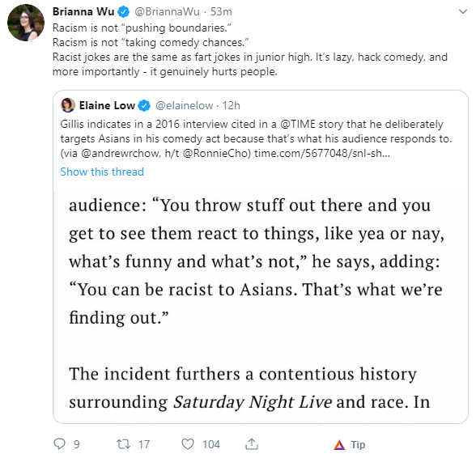Expand the tweet options chevron menu
The height and width of the screenshot is (458, 476).
click(x=463, y=12)
